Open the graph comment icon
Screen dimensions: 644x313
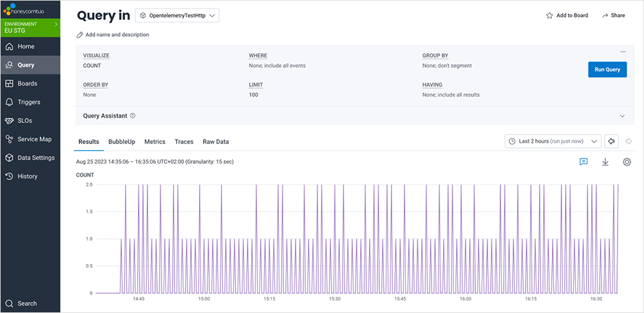pos(583,162)
